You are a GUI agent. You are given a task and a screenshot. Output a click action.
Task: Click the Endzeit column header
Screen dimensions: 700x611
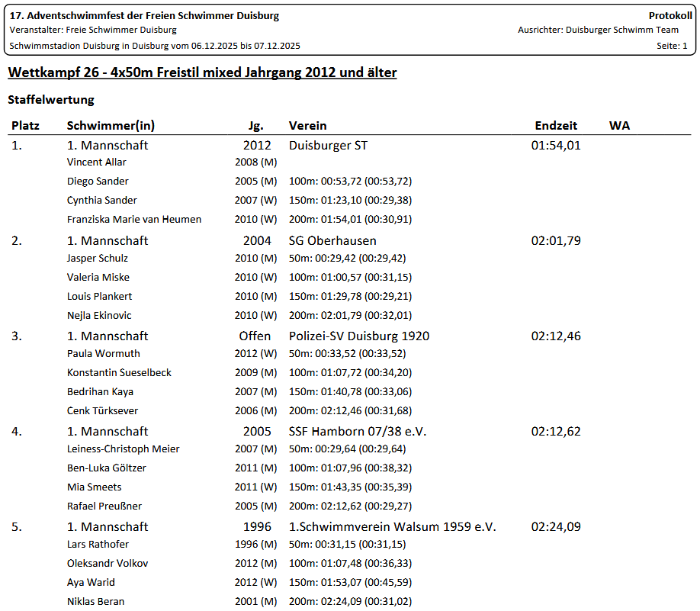pyautogui.click(x=556, y=126)
